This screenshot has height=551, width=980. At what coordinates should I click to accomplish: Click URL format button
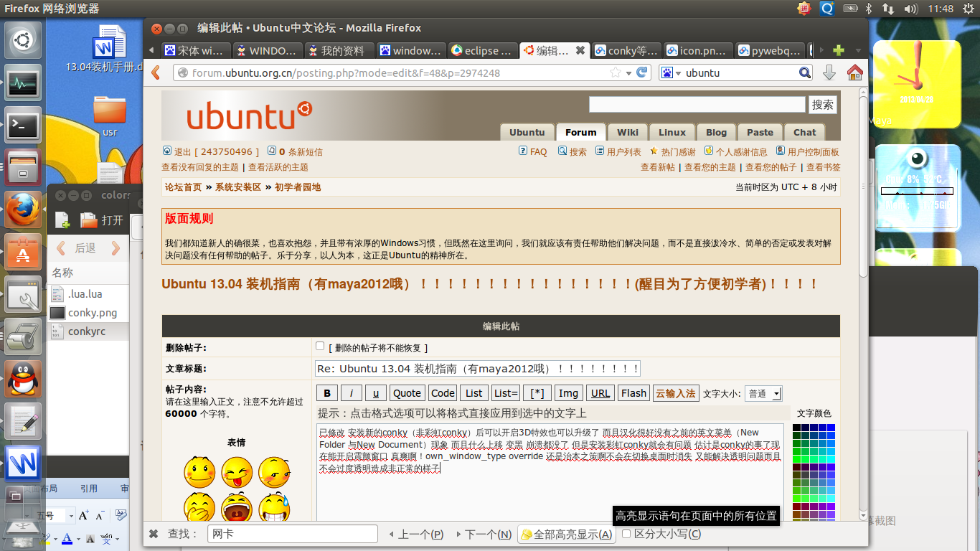pyautogui.click(x=600, y=393)
